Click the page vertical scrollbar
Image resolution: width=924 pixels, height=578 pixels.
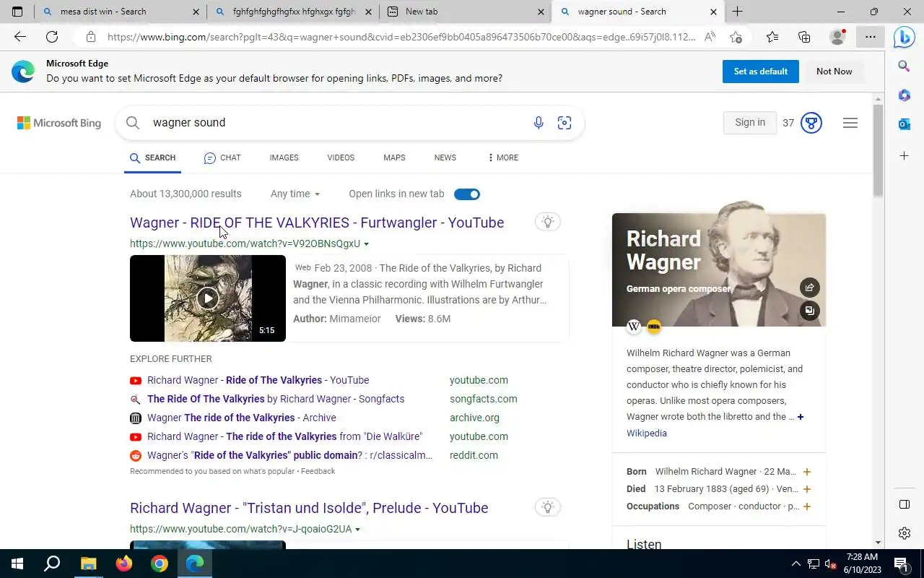[x=878, y=150]
